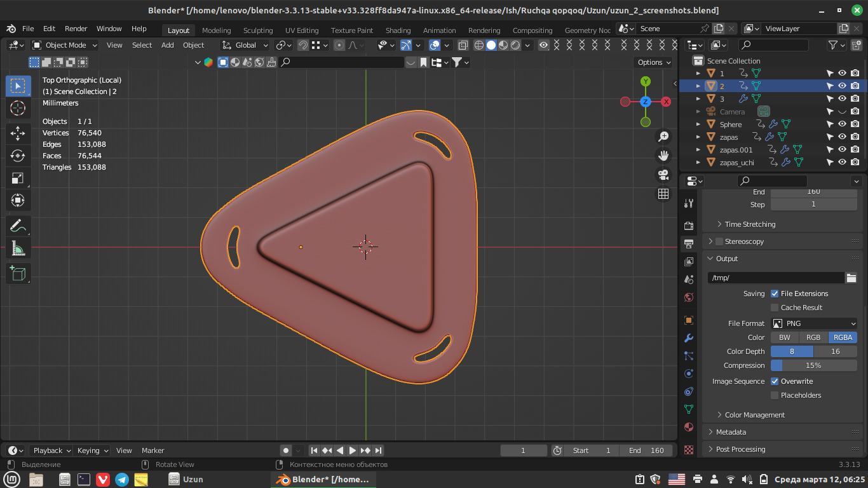Open viewport Options dropdown
Image resolution: width=868 pixels, height=488 pixels.
(x=653, y=62)
